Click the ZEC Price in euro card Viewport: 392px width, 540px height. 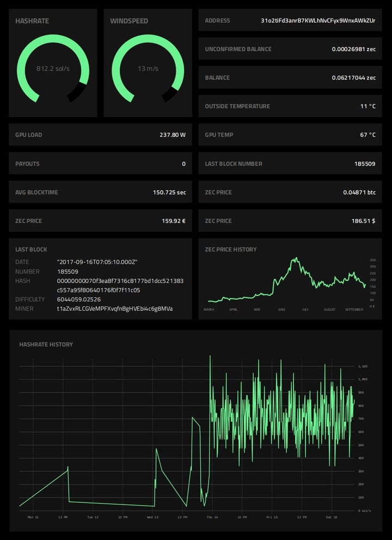(101, 221)
